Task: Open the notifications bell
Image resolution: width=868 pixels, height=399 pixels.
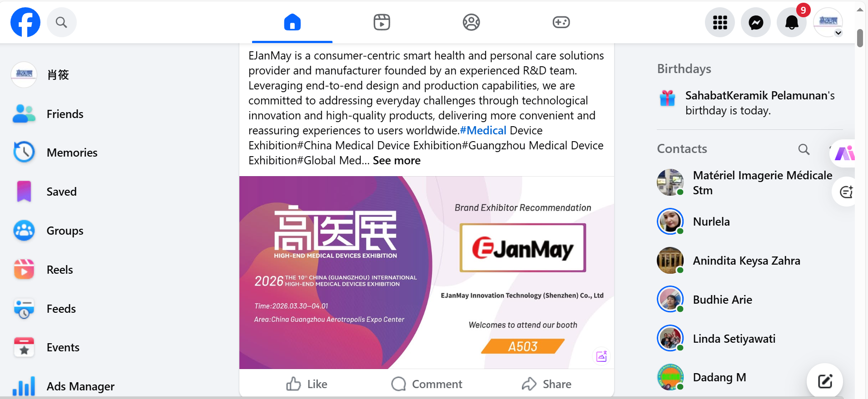Action: (x=792, y=22)
